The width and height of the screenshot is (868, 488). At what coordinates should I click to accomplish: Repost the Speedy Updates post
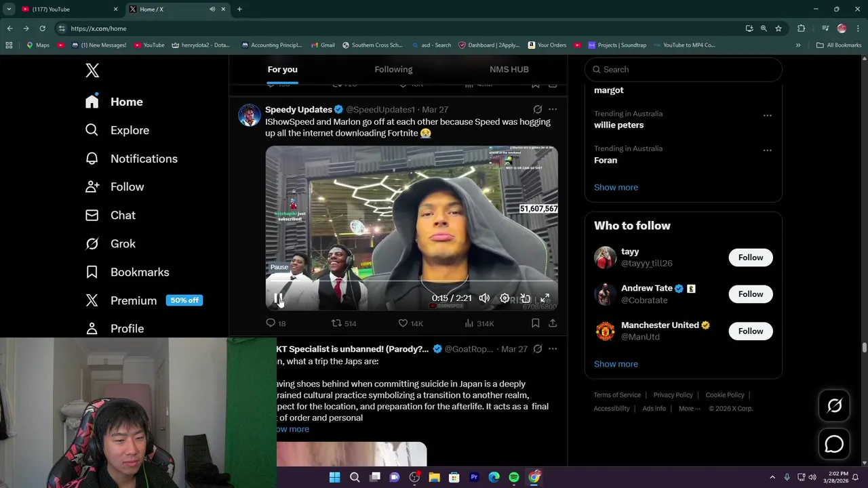coord(343,323)
